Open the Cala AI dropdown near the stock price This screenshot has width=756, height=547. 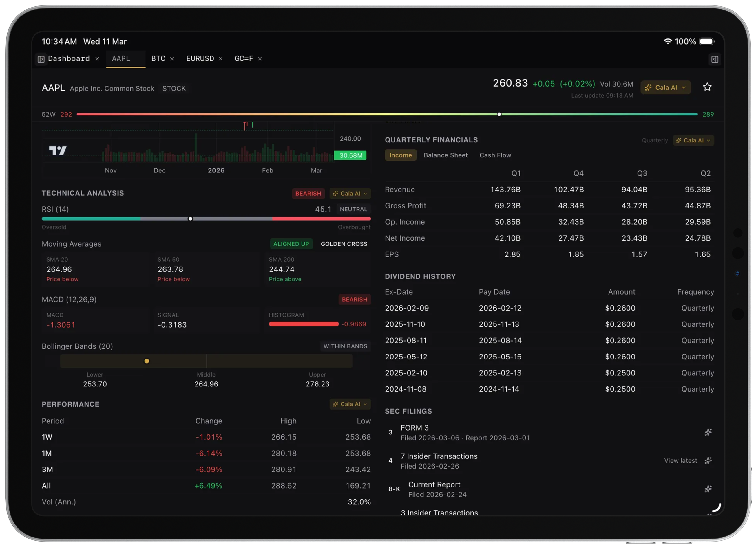pos(665,87)
